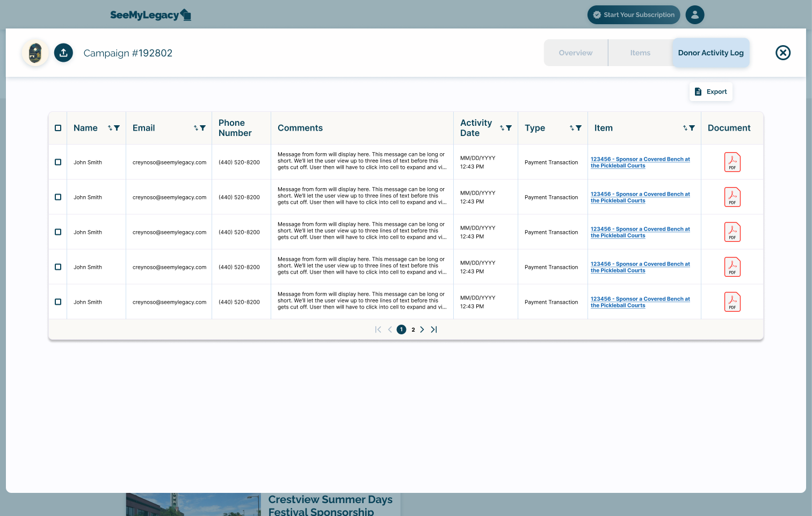
Task: Switch to the Overview tab
Action: tap(576, 53)
